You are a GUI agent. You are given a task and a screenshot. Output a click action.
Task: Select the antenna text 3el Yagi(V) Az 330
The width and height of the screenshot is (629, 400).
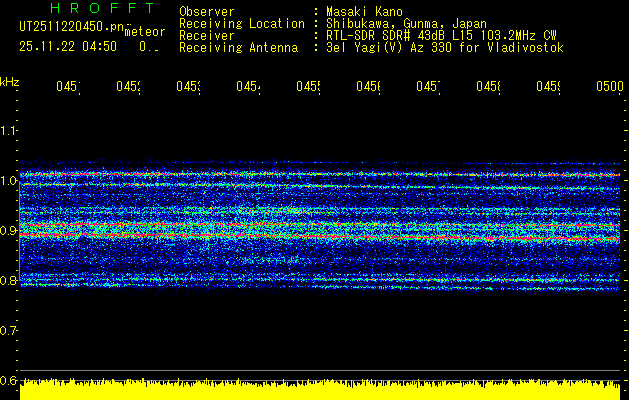click(x=391, y=48)
